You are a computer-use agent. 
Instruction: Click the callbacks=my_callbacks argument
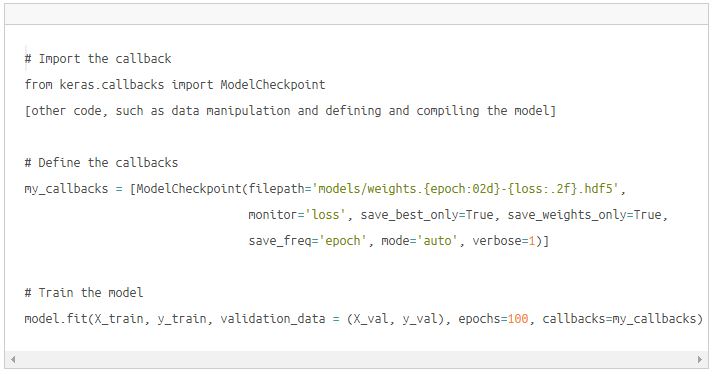click(x=619, y=319)
